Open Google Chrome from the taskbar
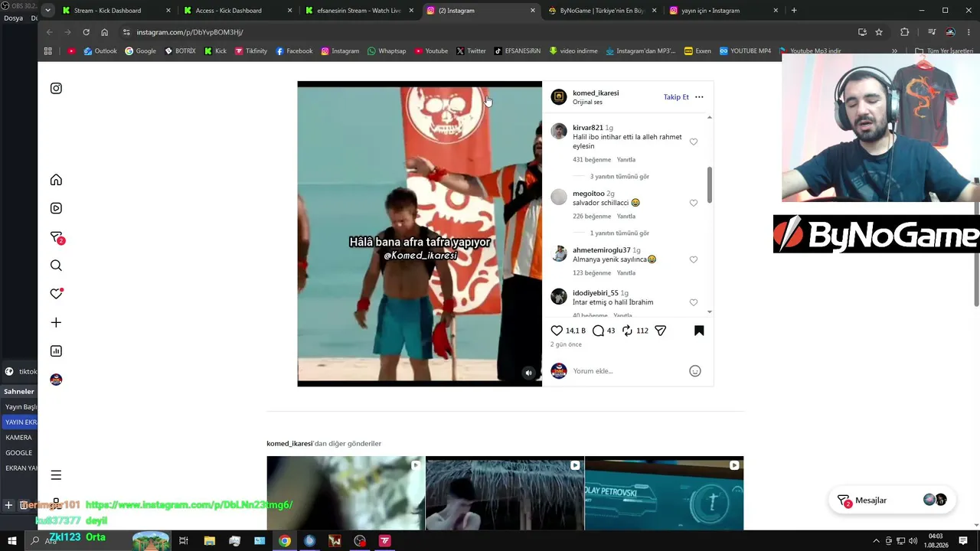This screenshot has height=551, width=980. tap(285, 541)
